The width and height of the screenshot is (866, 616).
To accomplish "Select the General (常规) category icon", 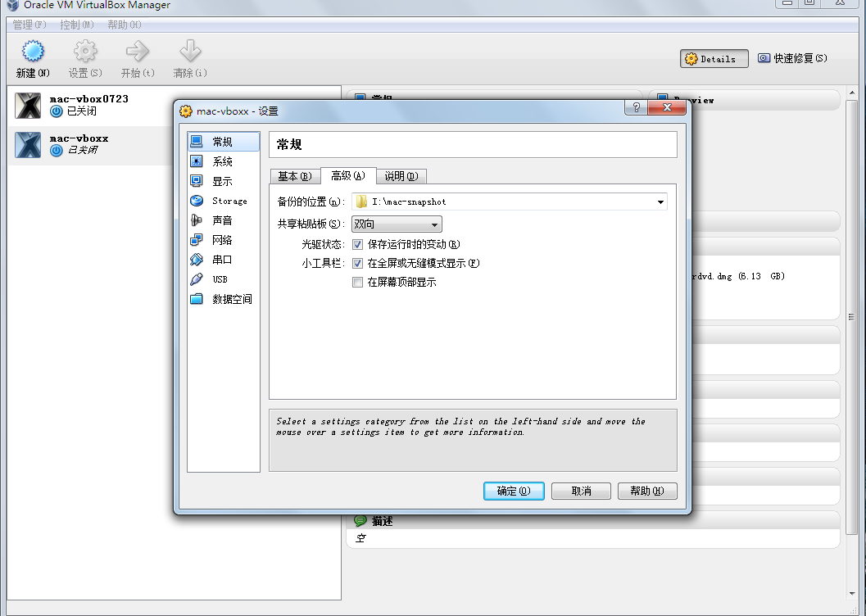I will tap(196, 142).
